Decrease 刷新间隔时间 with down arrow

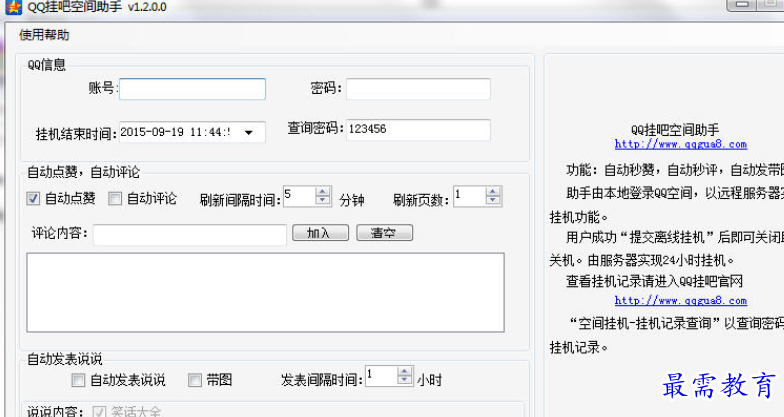click(323, 200)
